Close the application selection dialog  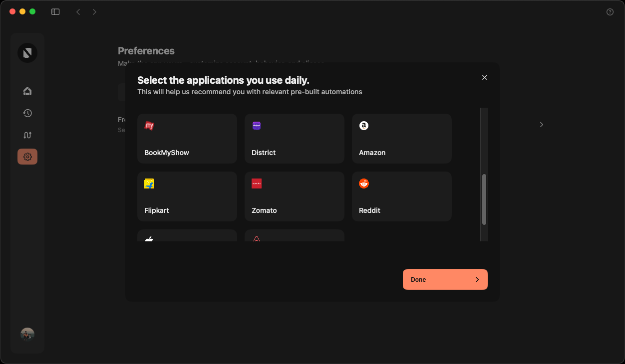pos(484,77)
